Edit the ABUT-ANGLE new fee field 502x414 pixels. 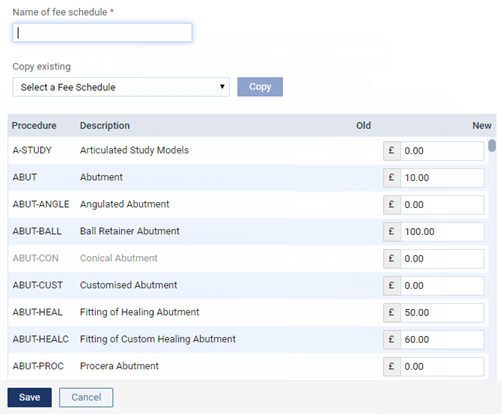[x=442, y=205]
